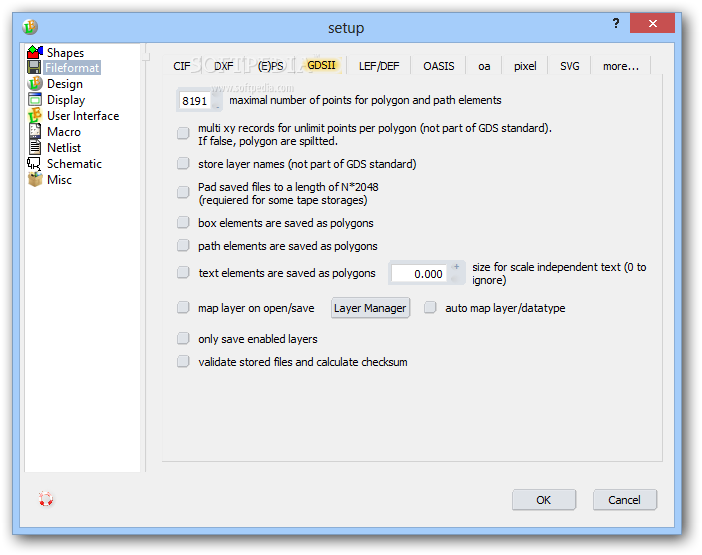Select Netlist in the settings list

[64, 148]
